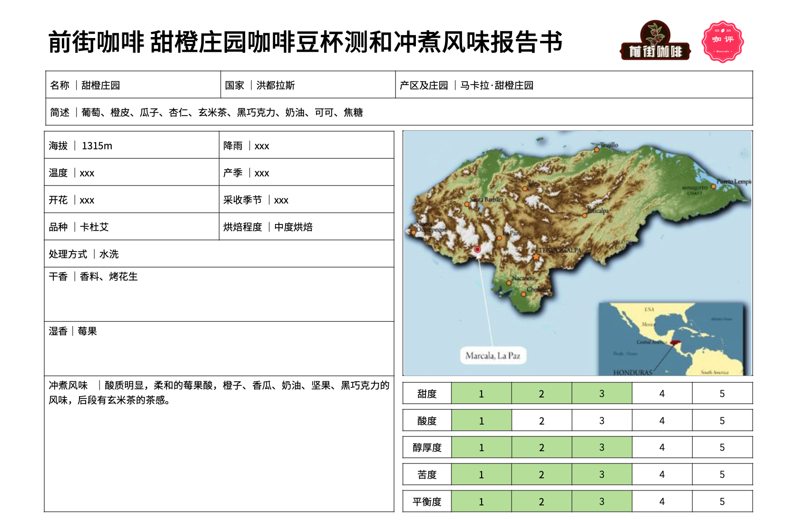Select the Marcala, La Paz map label
This screenshot has width=808, height=532.
tap(493, 356)
